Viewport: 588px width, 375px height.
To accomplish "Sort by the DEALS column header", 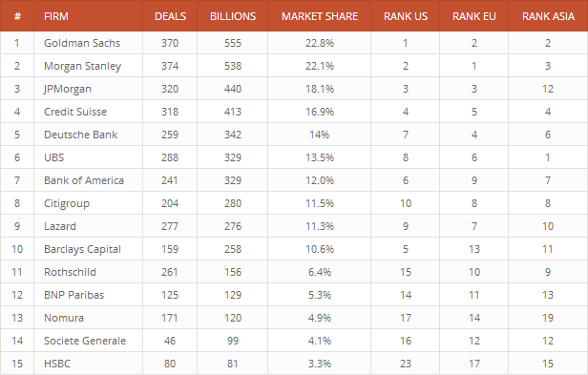I will pos(170,16).
